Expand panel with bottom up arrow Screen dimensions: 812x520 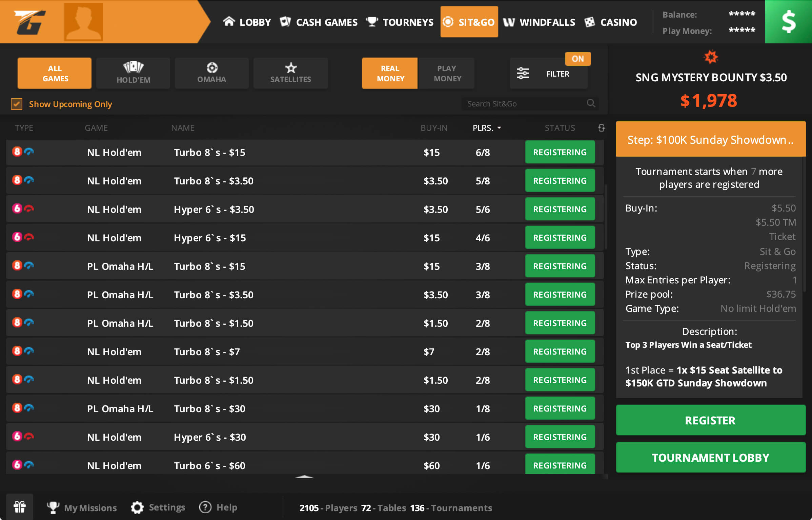click(x=304, y=477)
